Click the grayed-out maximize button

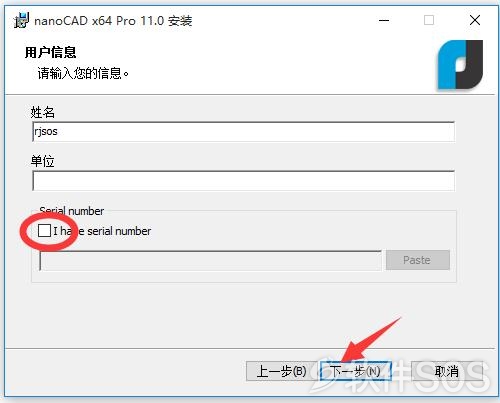pyautogui.click(x=429, y=20)
